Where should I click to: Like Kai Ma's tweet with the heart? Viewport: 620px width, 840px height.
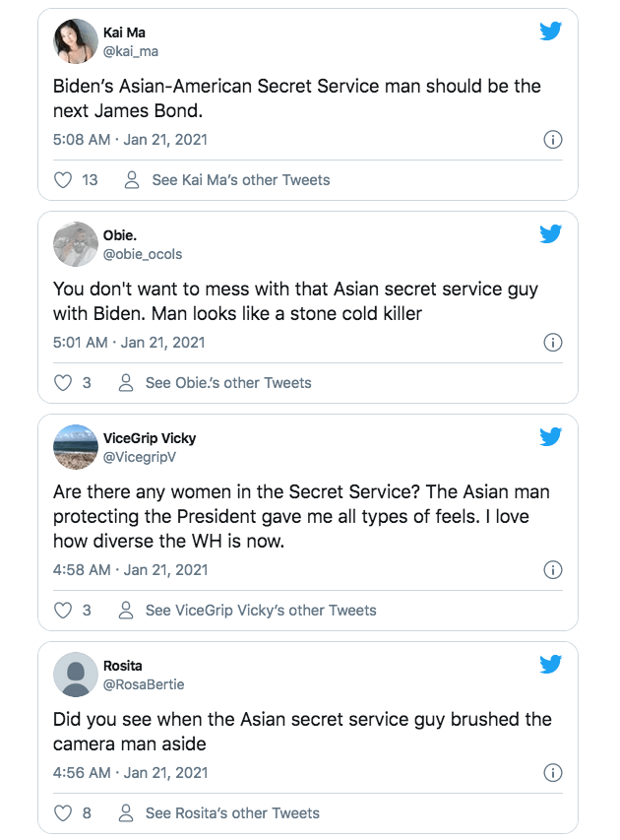[63, 180]
